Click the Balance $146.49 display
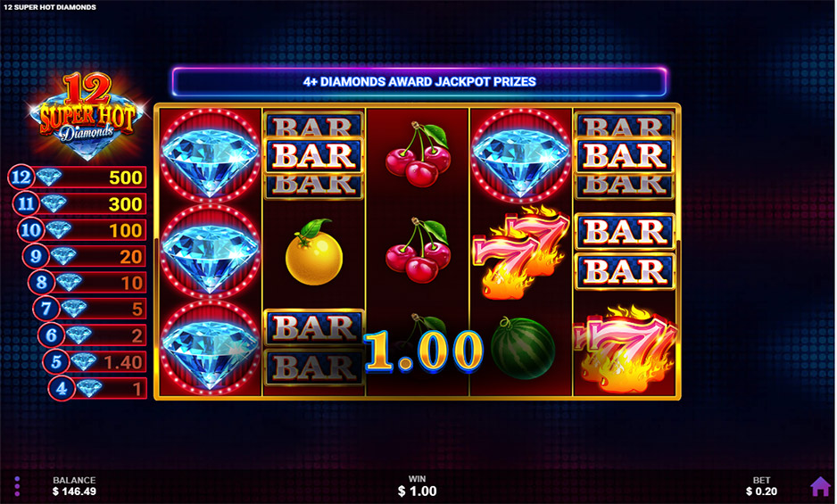The image size is (837, 504). [74, 486]
